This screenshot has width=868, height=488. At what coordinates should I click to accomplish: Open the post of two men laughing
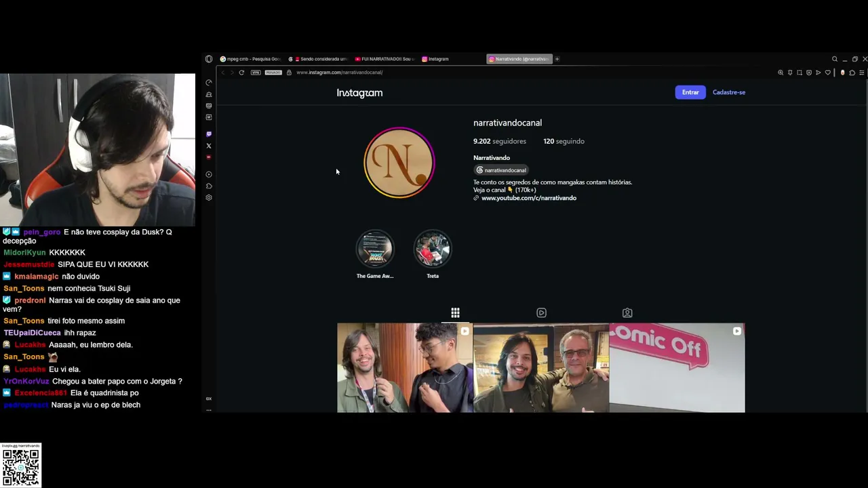[x=405, y=367]
